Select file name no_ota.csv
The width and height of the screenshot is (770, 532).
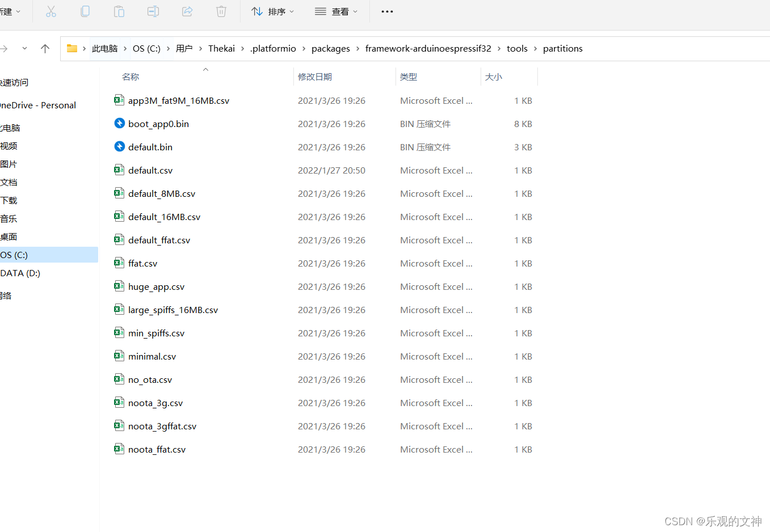click(150, 380)
